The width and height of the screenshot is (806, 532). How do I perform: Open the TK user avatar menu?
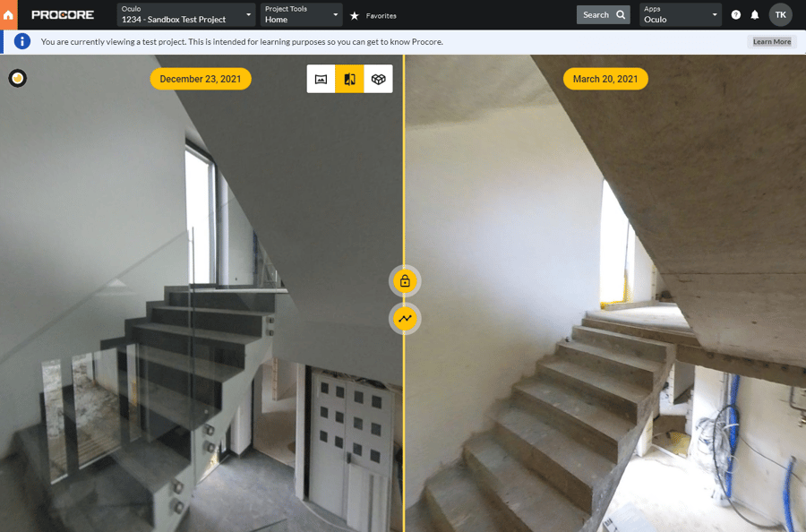(x=781, y=14)
